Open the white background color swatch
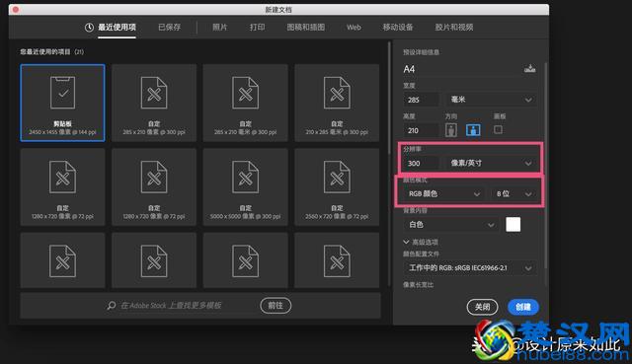The height and width of the screenshot is (364, 632). (513, 224)
